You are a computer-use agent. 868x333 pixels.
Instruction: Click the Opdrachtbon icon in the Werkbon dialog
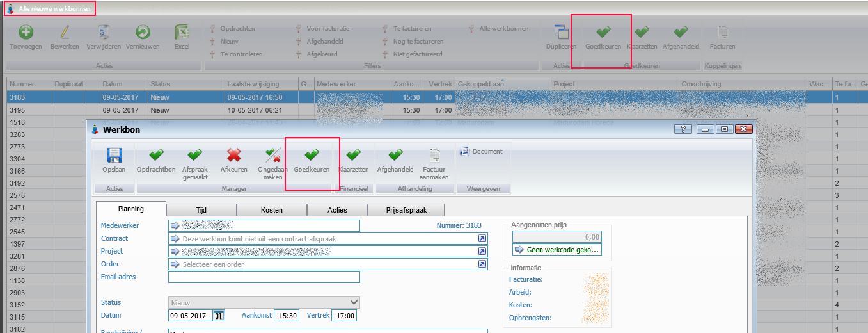pyautogui.click(x=155, y=156)
